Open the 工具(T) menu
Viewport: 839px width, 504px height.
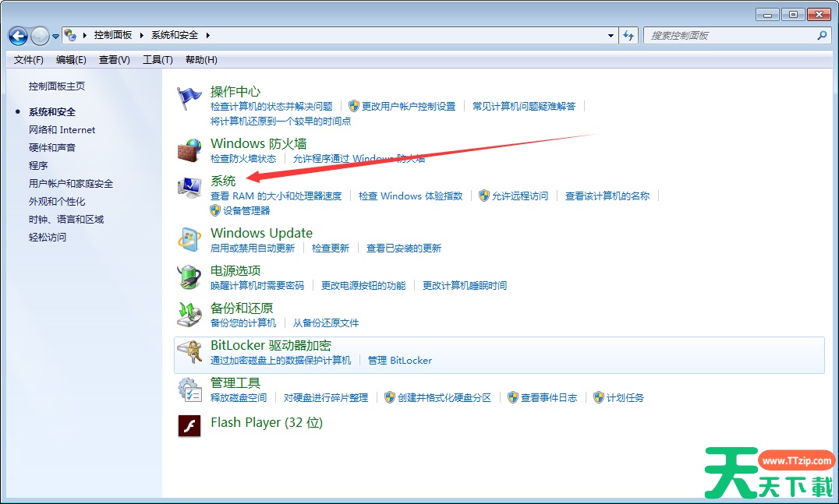point(158,60)
